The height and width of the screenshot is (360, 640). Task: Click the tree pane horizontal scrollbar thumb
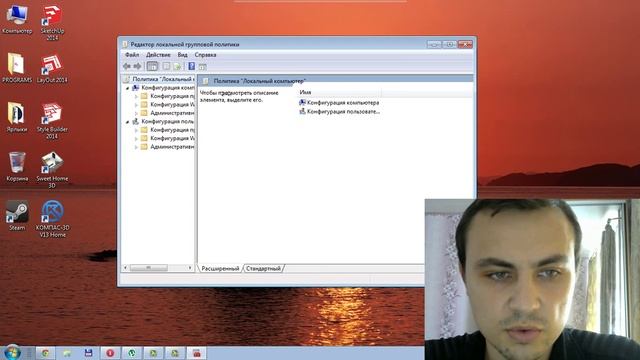tap(149, 268)
